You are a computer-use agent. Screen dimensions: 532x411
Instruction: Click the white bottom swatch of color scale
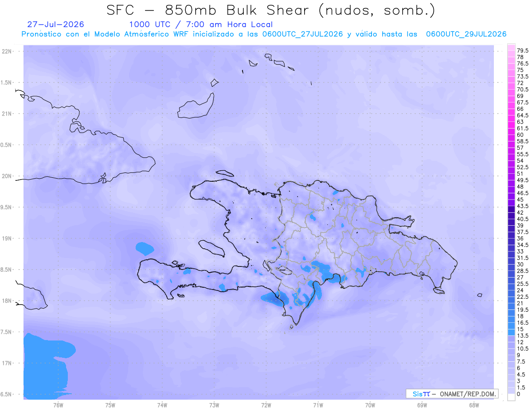pos(511,397)
